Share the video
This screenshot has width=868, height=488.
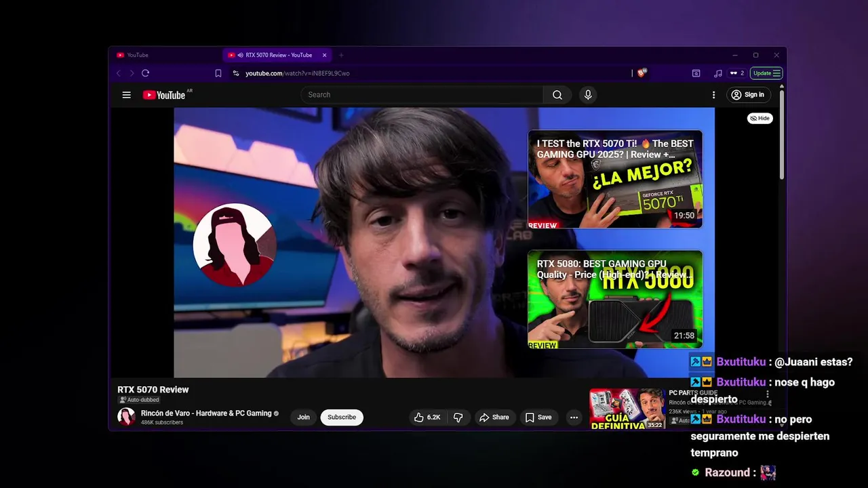point(494,418)
